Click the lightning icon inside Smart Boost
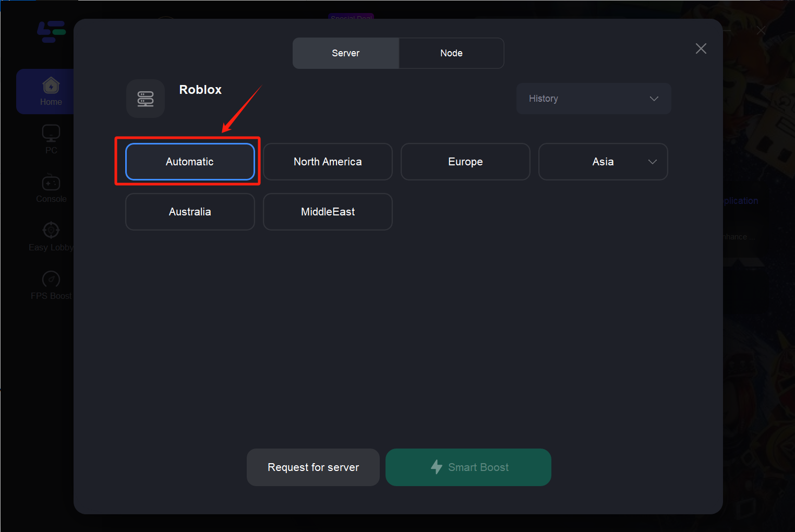Viewport: 795px width, 532px height. tap(437, 467)
